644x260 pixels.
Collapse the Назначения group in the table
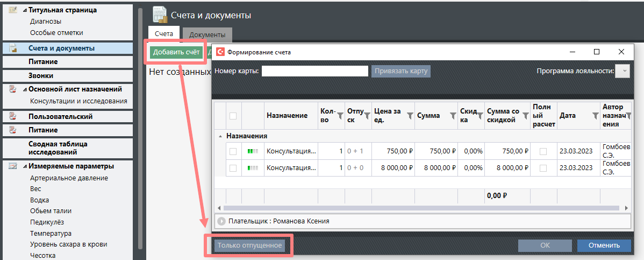point(219,136)
